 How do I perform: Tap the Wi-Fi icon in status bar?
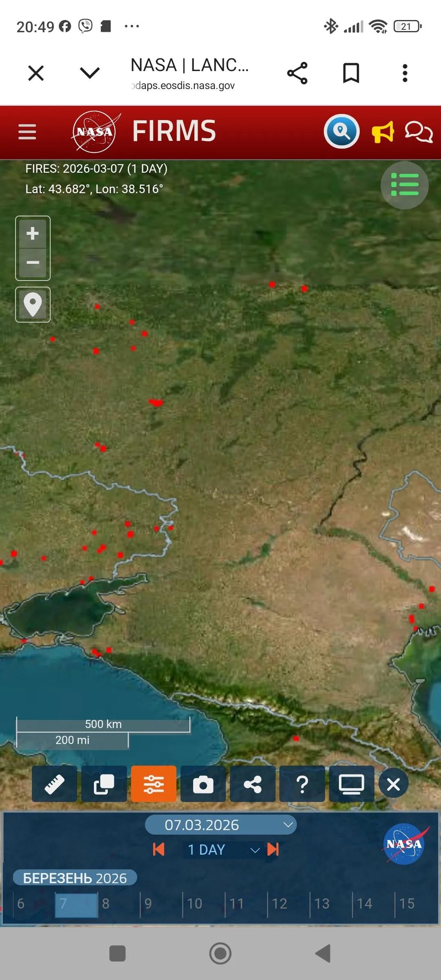point(378,27)
